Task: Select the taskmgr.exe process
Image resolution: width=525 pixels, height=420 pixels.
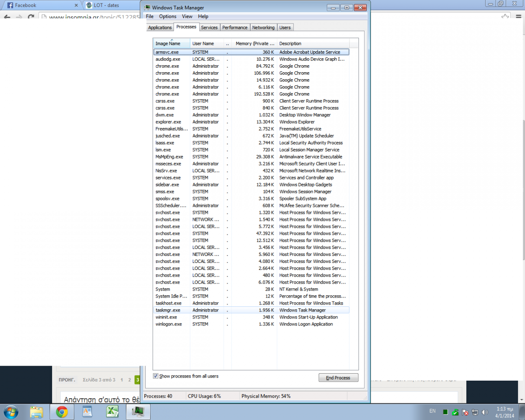Action: pyautogui.click(x=251, y=310)
